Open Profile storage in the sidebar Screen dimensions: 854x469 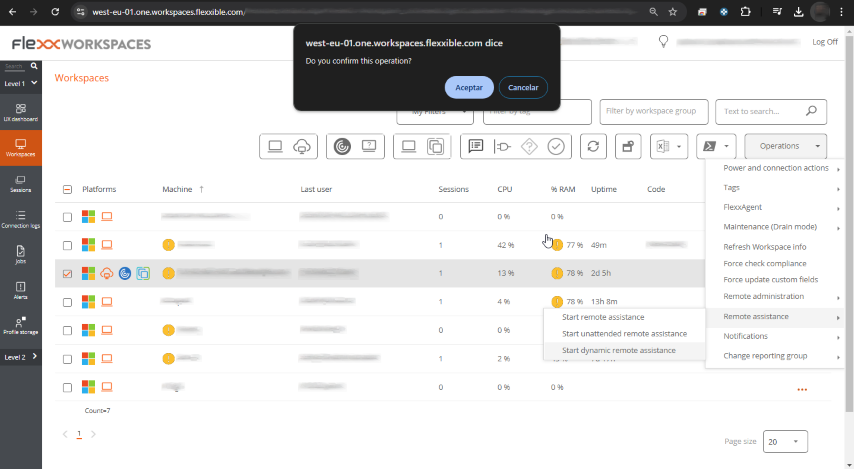[21, 326]
